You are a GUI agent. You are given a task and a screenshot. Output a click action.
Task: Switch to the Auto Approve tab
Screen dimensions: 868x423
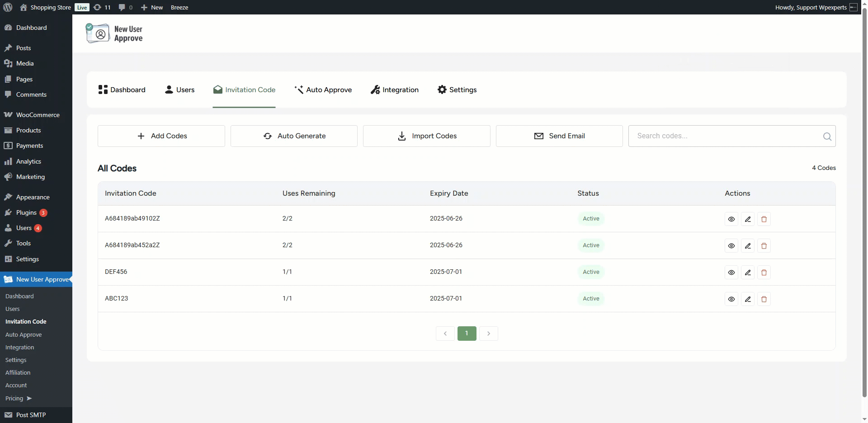pyautogui.click(x=323, y=90)
